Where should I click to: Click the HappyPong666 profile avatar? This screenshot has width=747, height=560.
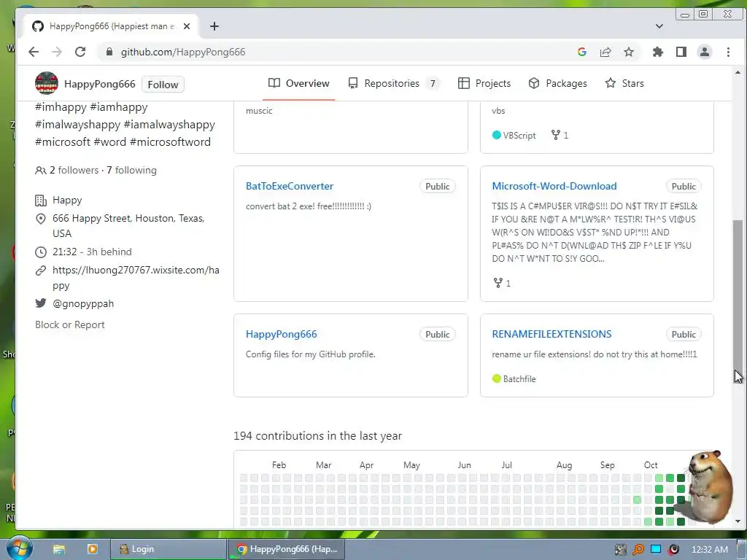[46, 83]
